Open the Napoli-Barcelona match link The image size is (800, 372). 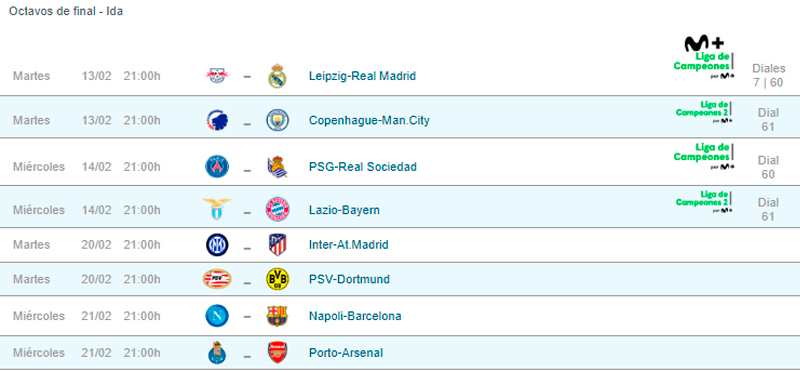355,316
